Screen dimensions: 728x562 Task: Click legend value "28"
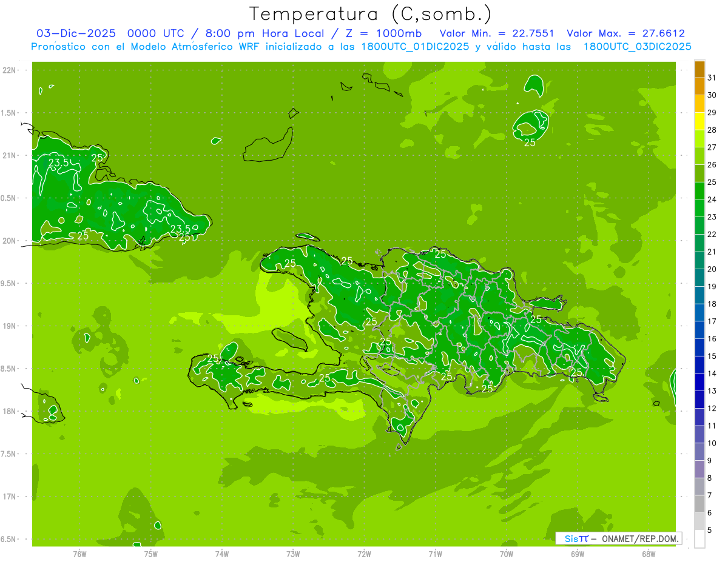pyautogui.click(x=712, y=130)
